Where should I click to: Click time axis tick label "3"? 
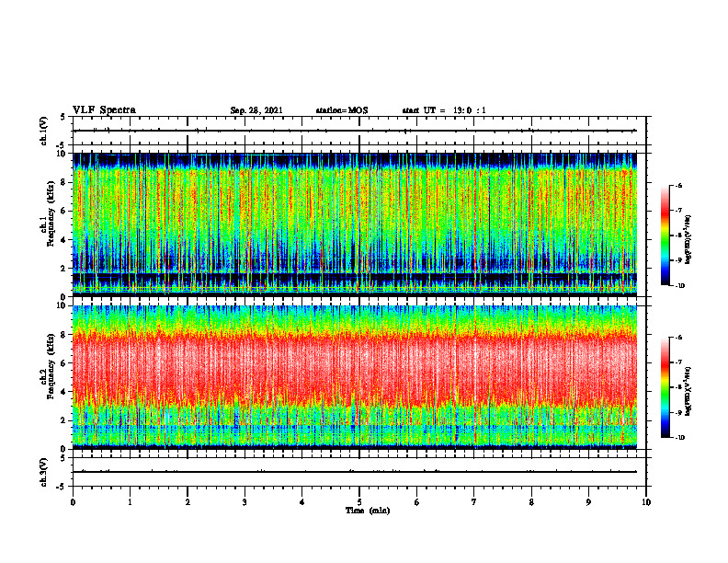(x=245, y=502)
